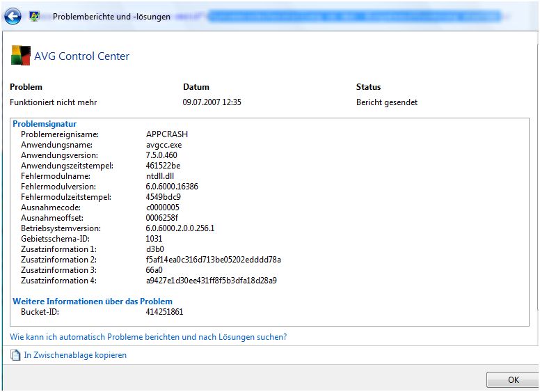This screenshot has width=540, height=392.
Task: Select the timestamp 4549bdc9
Action: (164, 197)
